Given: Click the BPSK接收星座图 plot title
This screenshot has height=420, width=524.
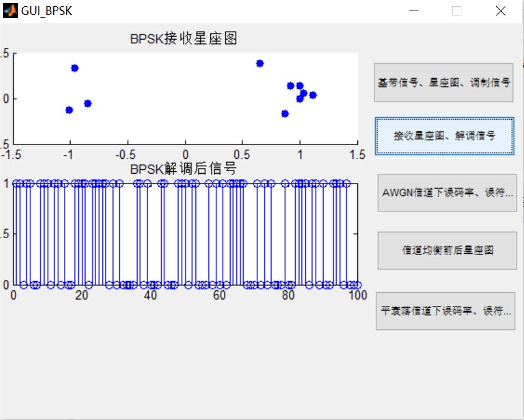Looking at the screenshot, I should tap(184, 38).
